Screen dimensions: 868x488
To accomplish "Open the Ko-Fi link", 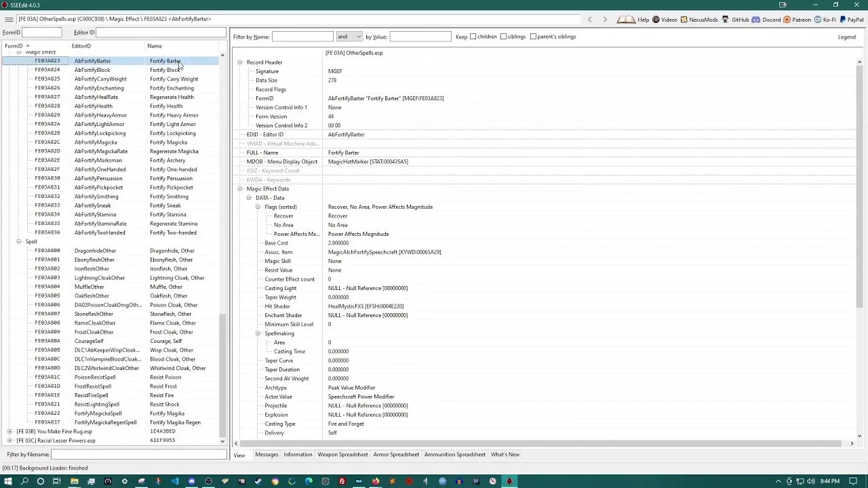I will [x=825, y=20].
